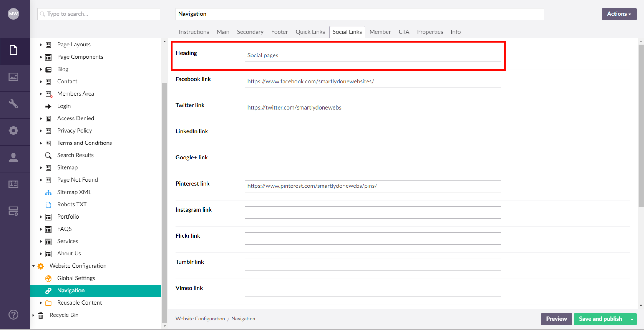The image size is (644, 330).
Task: Click the Navigation name field
Action: click(360, 14)
